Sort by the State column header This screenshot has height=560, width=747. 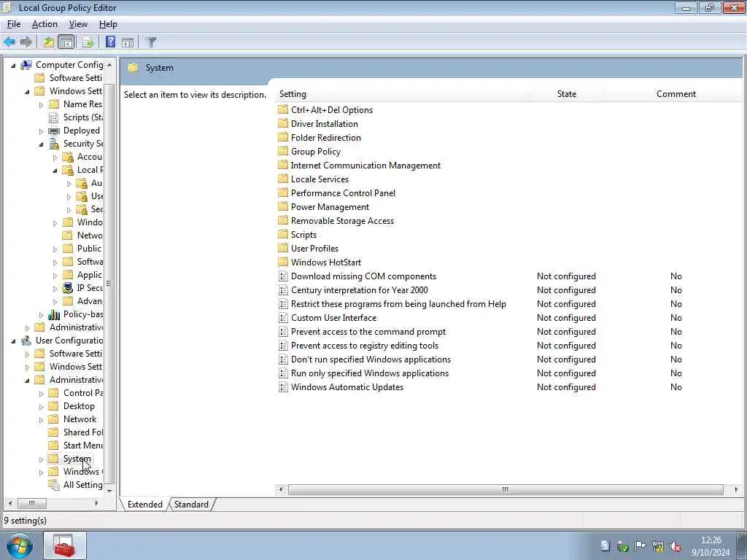click(x=566, y=94)
